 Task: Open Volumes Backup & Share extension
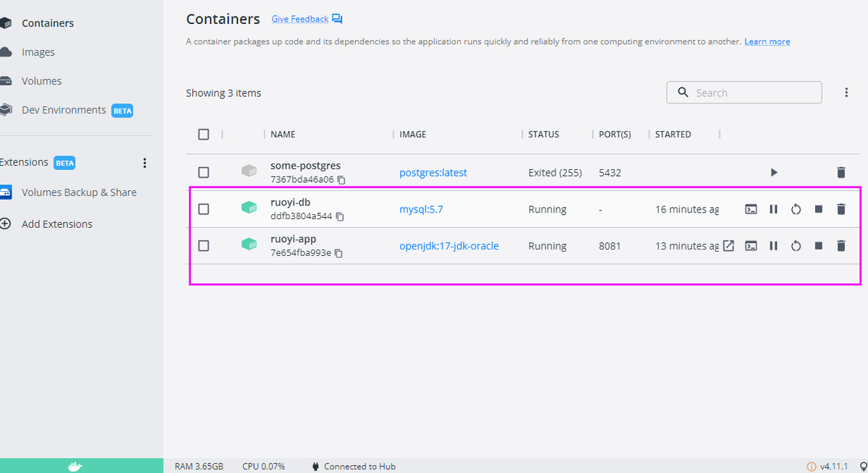79,192
